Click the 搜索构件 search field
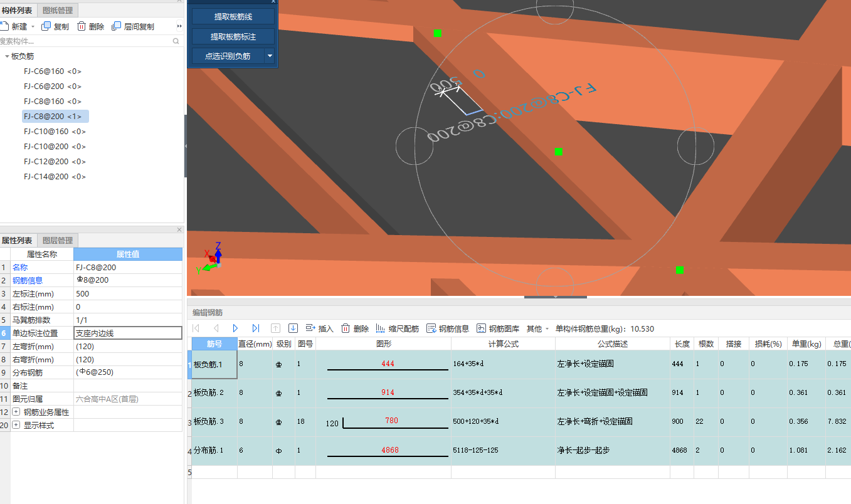851x504 pixels. pyautogui.click(x=86, y=41)
